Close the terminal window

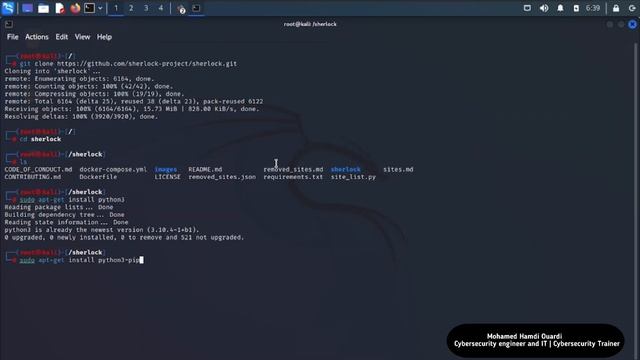632,24
